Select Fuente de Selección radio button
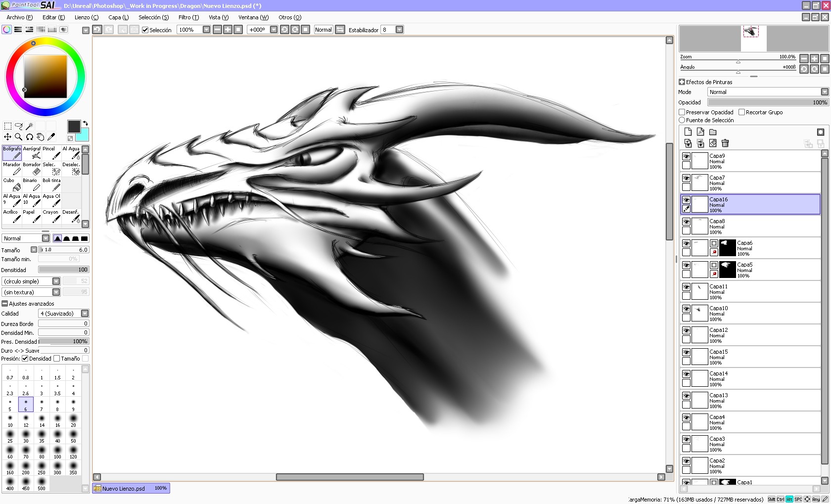Viewport: 831px width, 504px height. [x=682, y=120]
